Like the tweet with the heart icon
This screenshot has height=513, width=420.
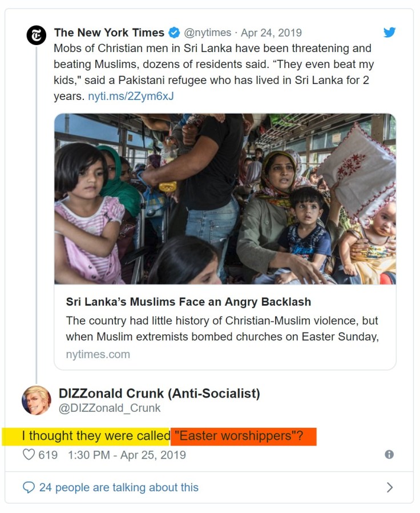(29, 455)
